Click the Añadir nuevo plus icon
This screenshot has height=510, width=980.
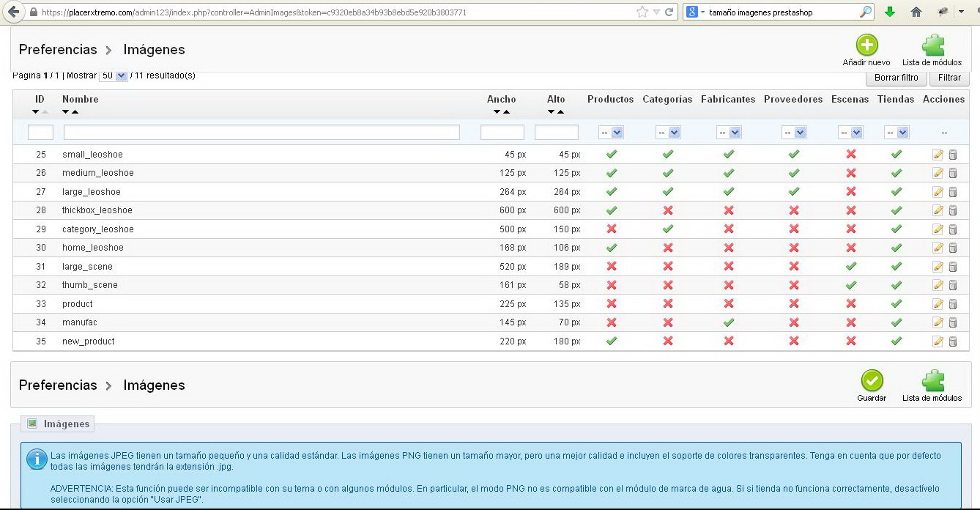(x=866, y=45)
